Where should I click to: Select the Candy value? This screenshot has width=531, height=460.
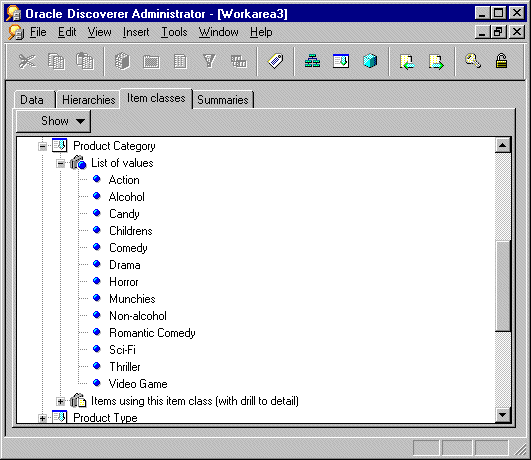[124, 214]
